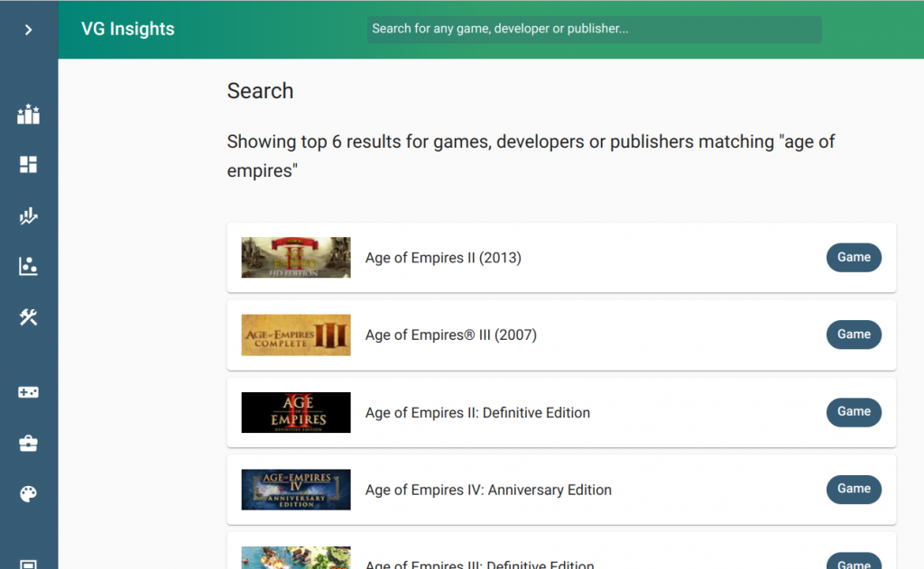924x569 pixels.
Task: Click the Age of Empires II (2013) thumbnail
Action: pyautogui.click(x=296, y=257)
